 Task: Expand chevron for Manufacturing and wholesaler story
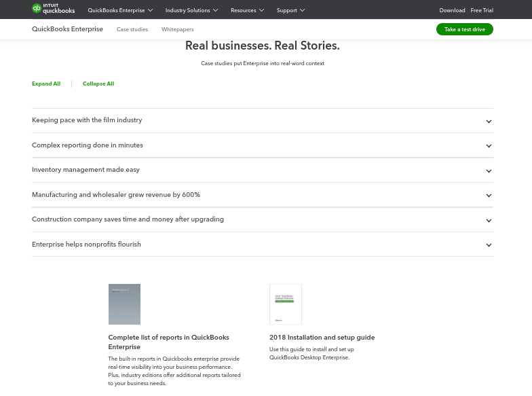[x=489, y=196]
